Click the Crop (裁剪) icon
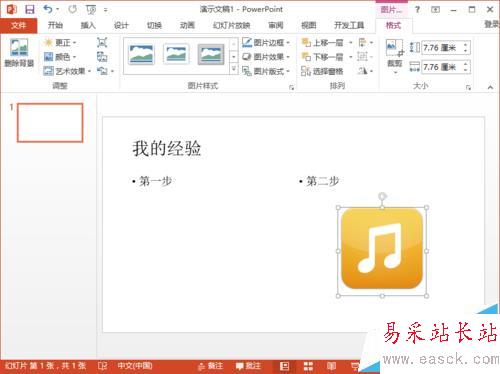The image size is (500, 374). tap(395, 49)
